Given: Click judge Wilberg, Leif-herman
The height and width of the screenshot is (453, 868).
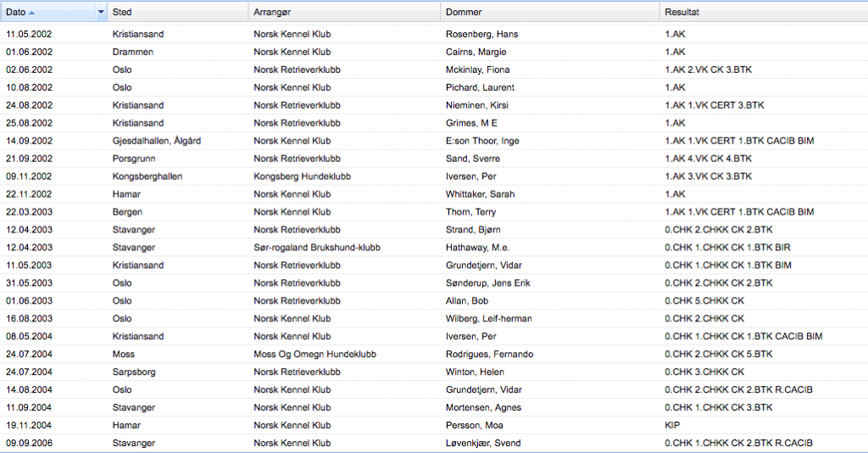Looking at the screenshot, I should 489,318.
